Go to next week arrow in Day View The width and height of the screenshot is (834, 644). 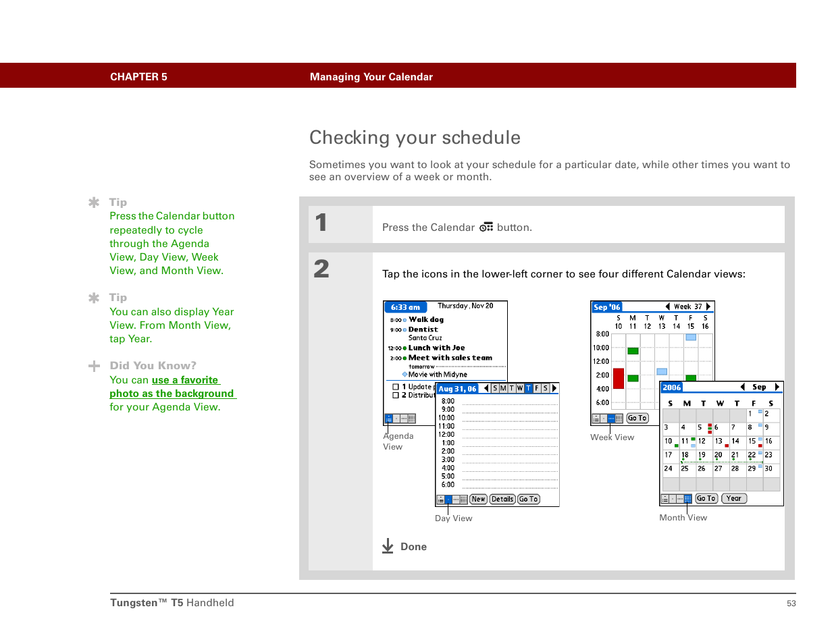click(x=554, y=388)
